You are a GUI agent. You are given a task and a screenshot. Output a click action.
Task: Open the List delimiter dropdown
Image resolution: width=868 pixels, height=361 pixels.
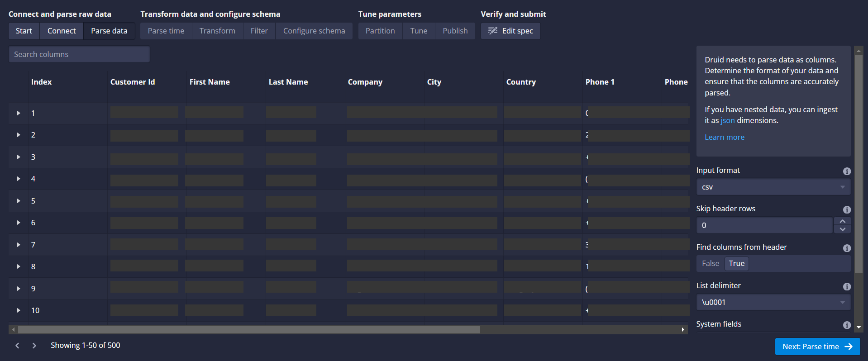pos(773,302)
